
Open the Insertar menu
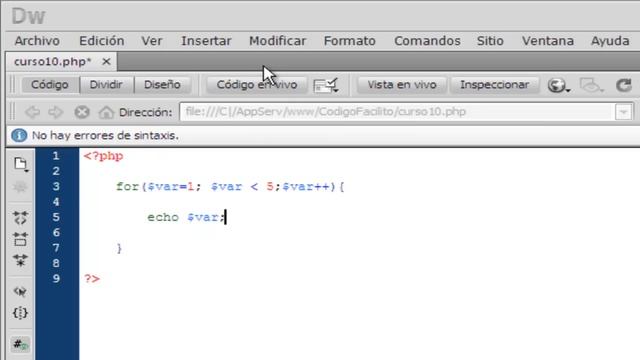click(206, 41)
